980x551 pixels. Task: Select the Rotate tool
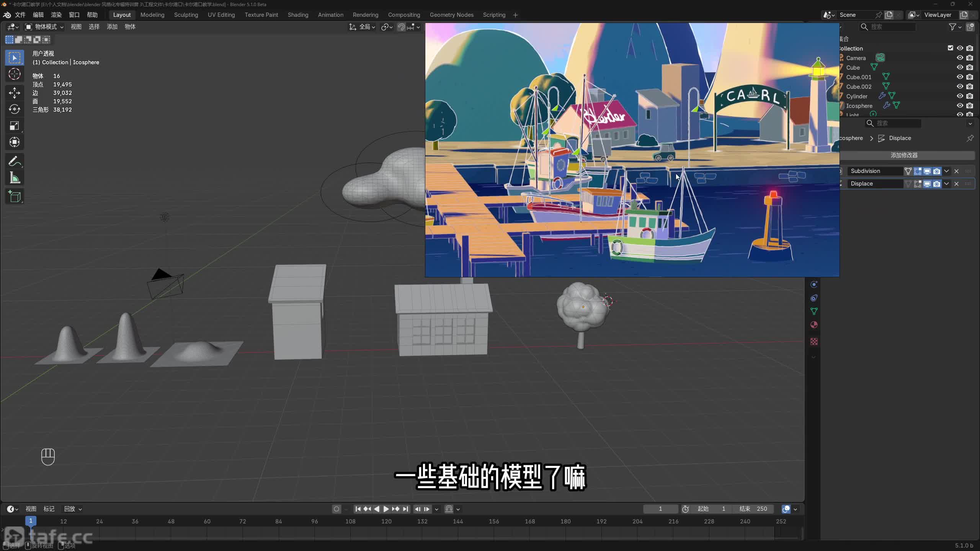(x=15, y=109)
